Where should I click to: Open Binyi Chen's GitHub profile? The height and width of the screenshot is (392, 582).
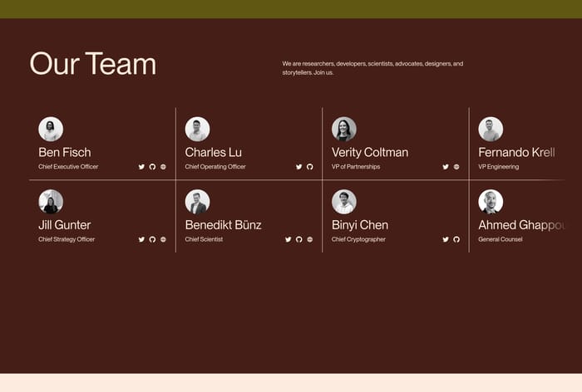(x=456, y=239)
